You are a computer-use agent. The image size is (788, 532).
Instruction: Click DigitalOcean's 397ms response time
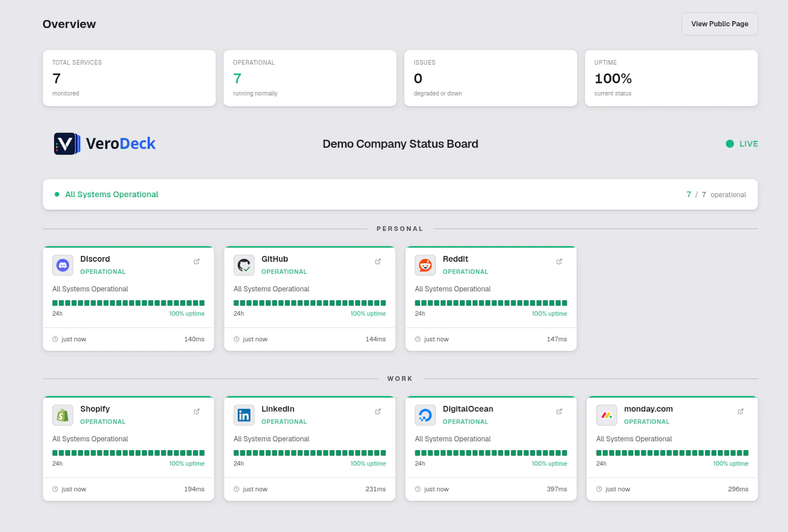point(557,489)
